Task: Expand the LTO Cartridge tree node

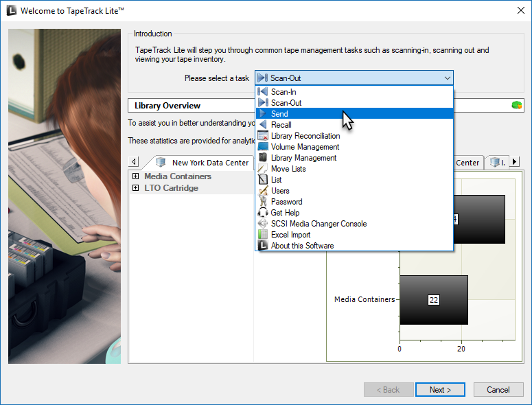Action: coord(135,187)
